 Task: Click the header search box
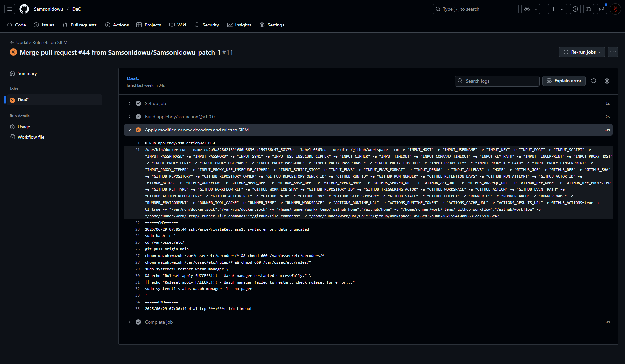[475, 9]
